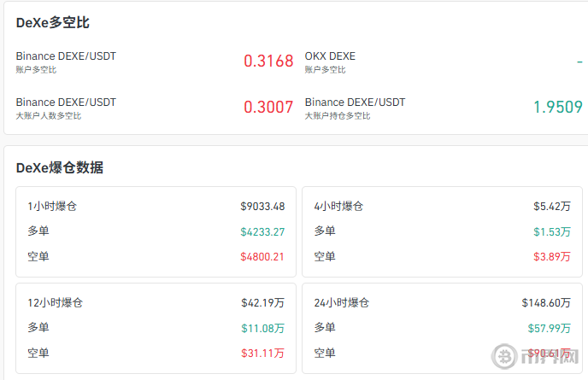Screen dimensions: 588x380
Task: Click the 1小时爆仓 label
Action: (x=52, y=206)
